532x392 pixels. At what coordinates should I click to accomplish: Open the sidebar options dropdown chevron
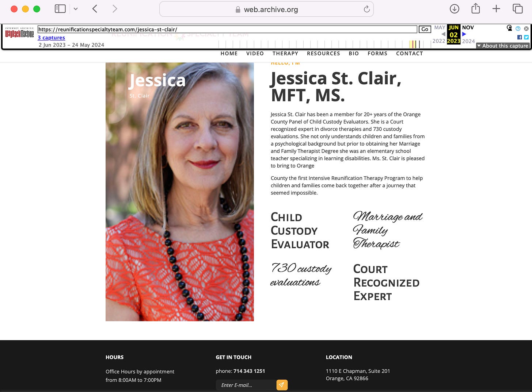[76, 9]
